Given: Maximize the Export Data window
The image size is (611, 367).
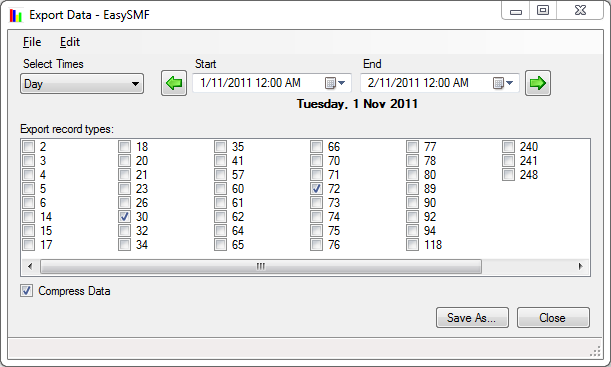Looking at the screenshot, I should point(543,11).
